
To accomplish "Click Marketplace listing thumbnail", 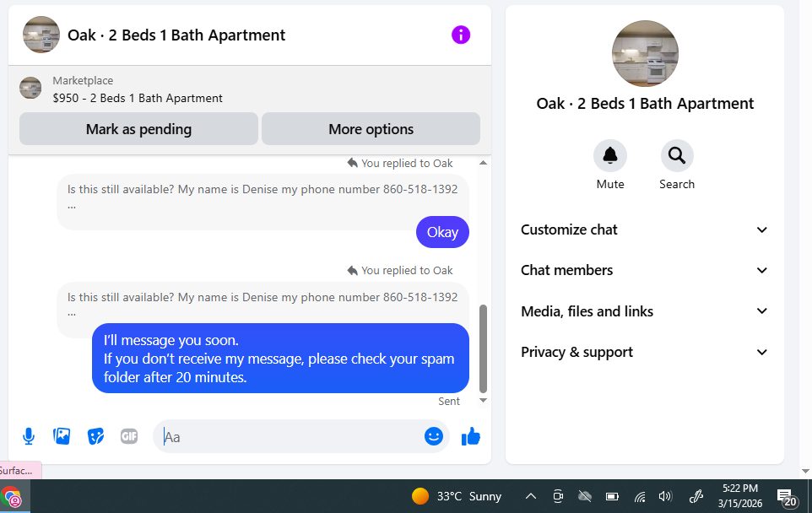I will pos(30,88).
